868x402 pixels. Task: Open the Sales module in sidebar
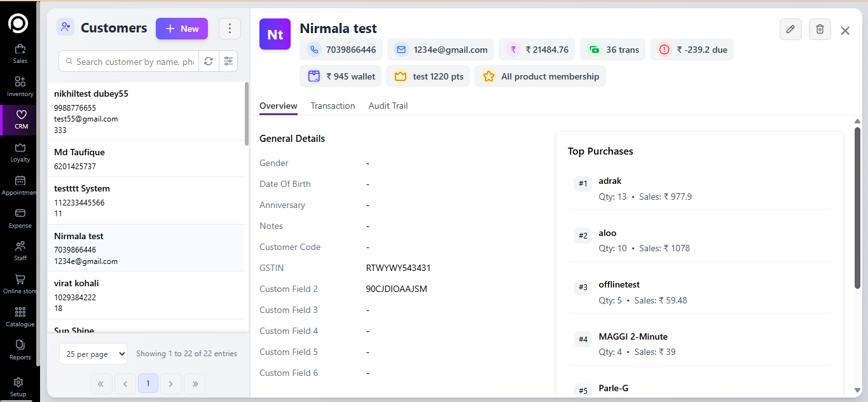point(20,53)
